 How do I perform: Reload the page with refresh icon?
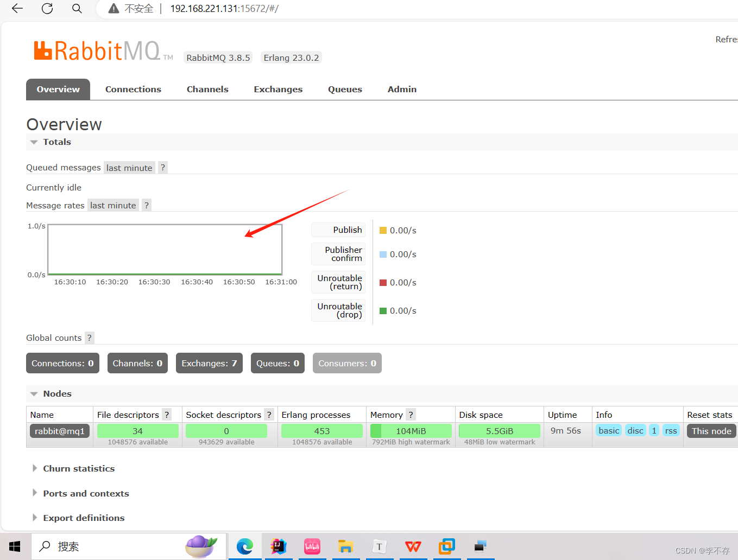click(x=47, y=9)
